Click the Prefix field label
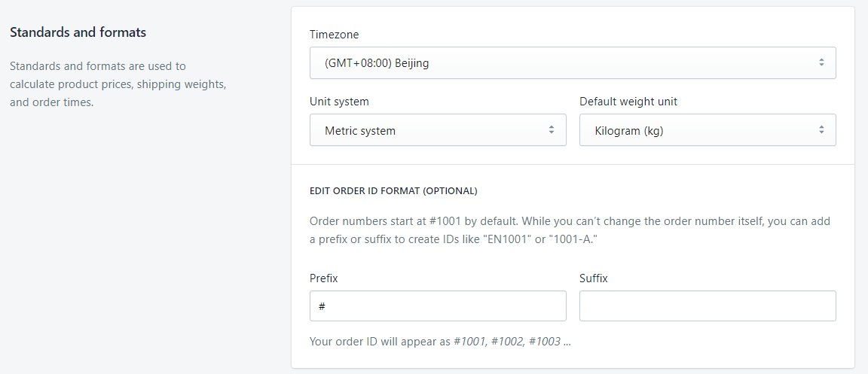 click(324, 278)
